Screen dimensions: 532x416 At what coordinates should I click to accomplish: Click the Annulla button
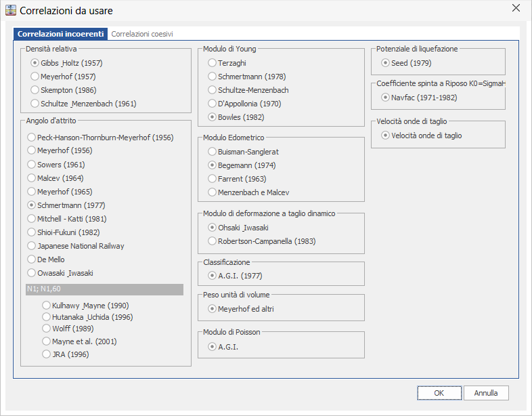486,393
